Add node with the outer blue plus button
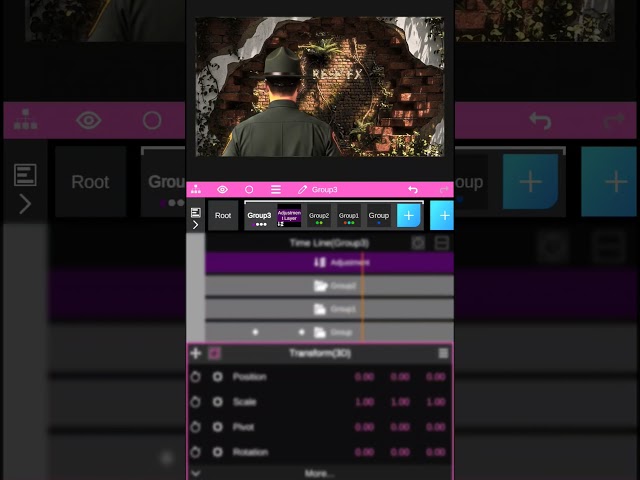The height and width of the screenshot is (480, 640). click(x=442, y=215)
